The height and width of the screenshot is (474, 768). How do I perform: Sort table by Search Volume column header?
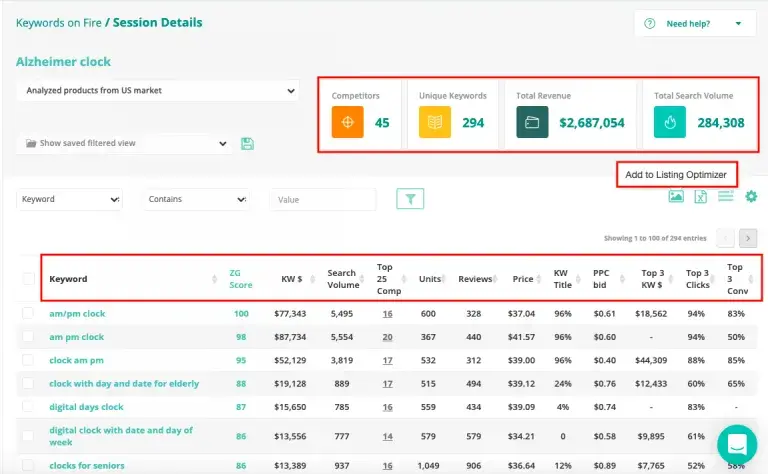pyautogui.click(x=341, y=279)
